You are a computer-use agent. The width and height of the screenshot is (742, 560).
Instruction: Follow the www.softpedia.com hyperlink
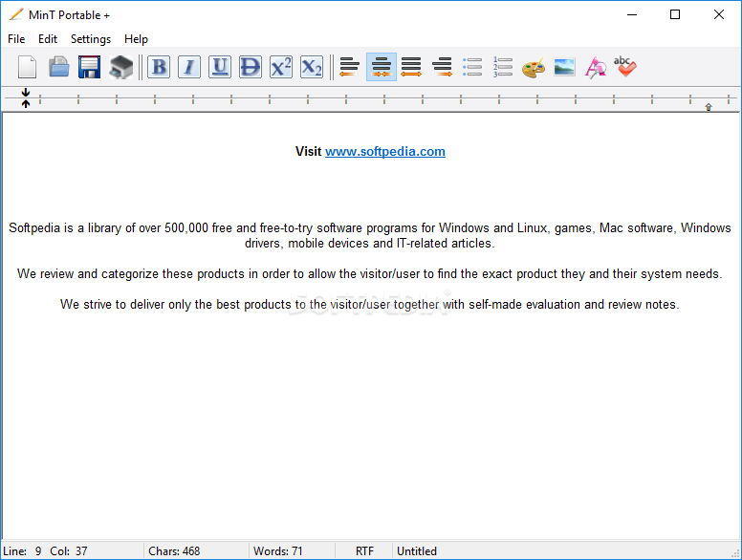coord(385,151)
